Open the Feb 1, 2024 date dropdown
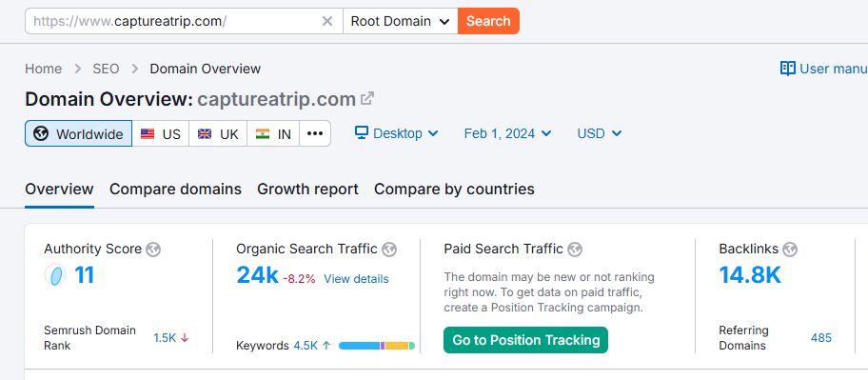Screen dimensions: 868x380 point(507,133)
